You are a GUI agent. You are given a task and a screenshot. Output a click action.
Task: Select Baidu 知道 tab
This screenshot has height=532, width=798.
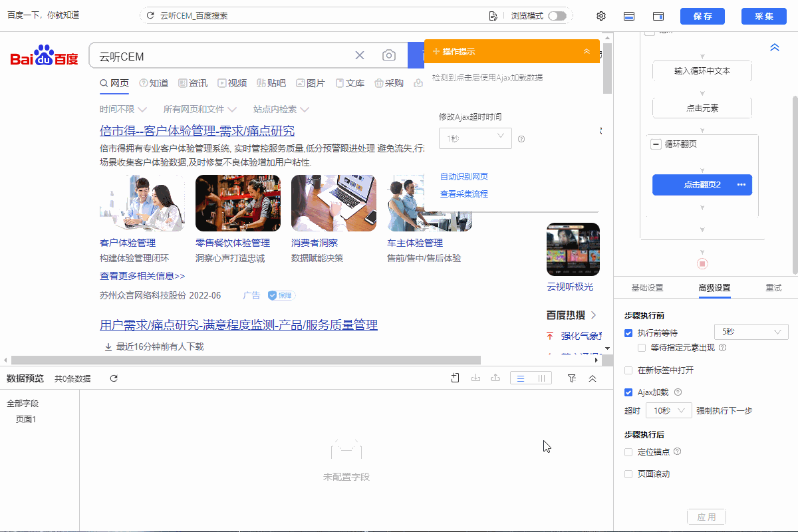[154, 83]
